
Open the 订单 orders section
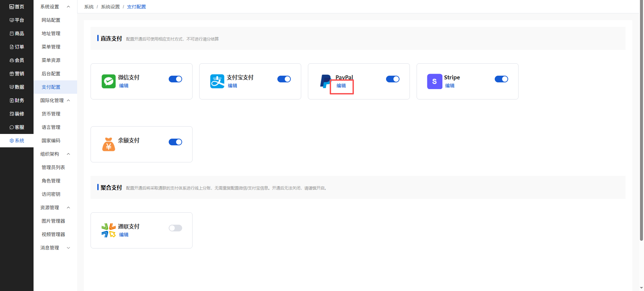tap(17, 47)
